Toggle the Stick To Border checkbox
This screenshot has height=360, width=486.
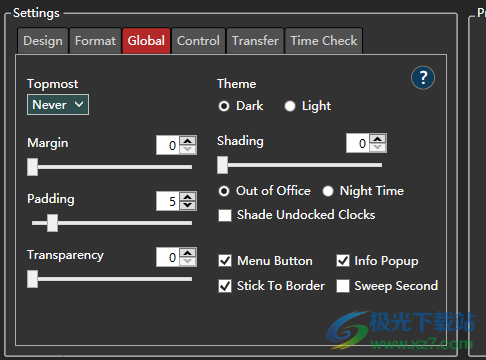click(x=225, y=286)
